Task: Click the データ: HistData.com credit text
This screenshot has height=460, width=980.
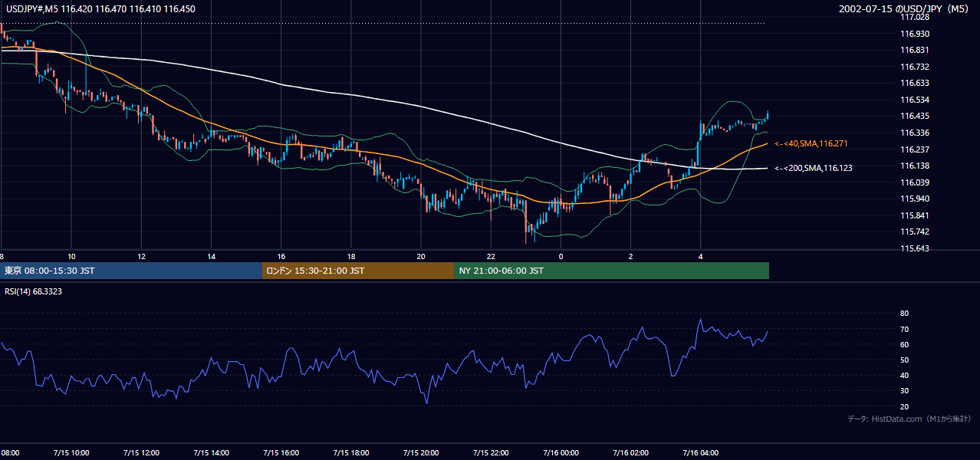Action: coord(909,419)
